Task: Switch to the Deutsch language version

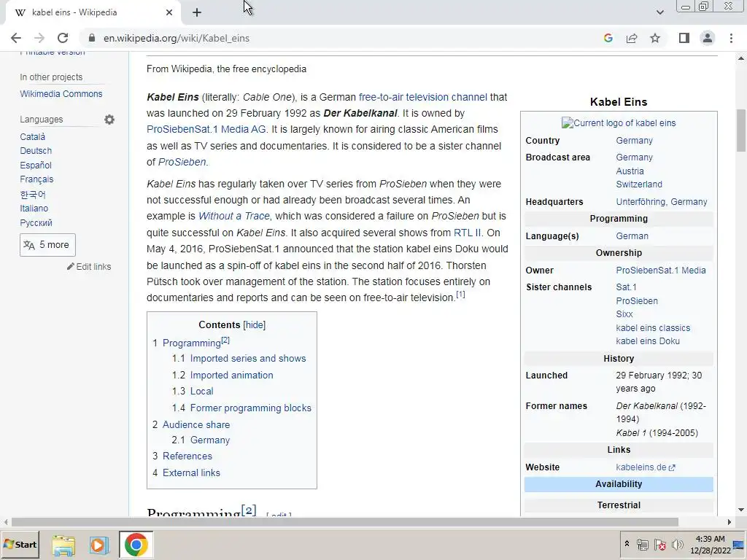Action: point(36,150)
